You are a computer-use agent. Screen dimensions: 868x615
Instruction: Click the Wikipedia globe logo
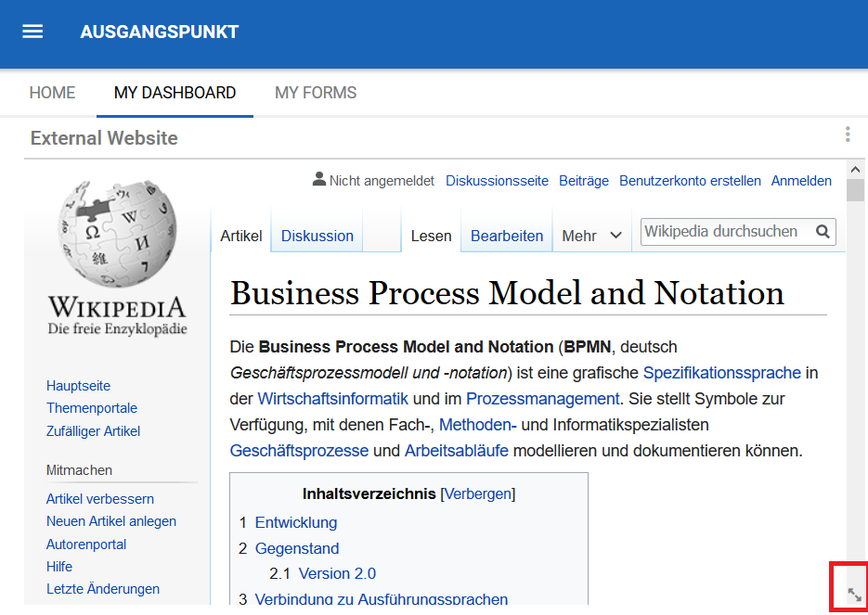pos(117,233)
